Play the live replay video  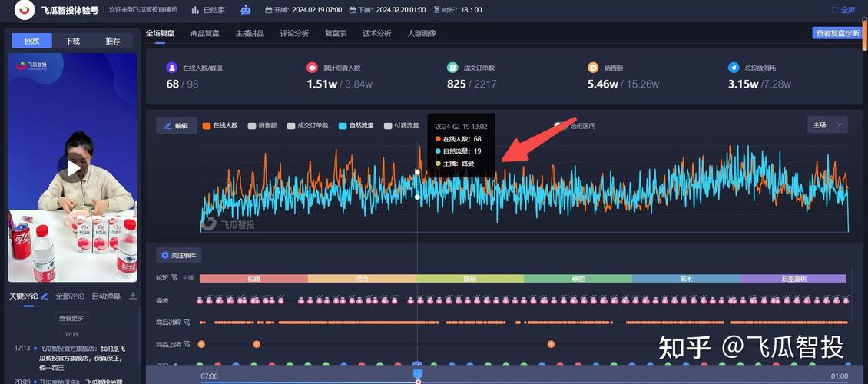coord(73,167)
